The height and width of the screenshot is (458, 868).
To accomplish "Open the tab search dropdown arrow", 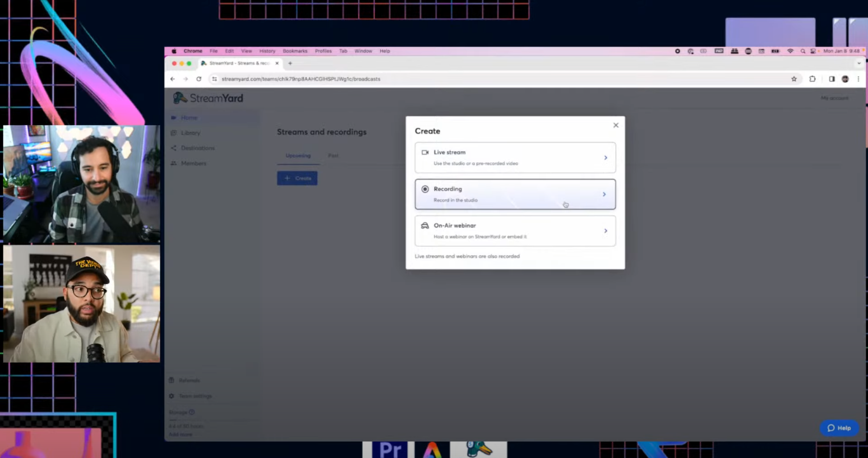I will (858, 63).
